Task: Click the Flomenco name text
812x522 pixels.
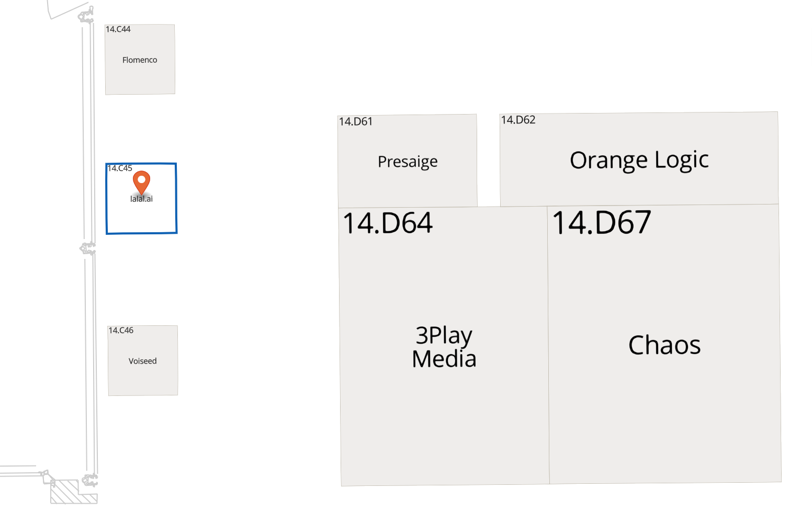Action: click(140, 60)
